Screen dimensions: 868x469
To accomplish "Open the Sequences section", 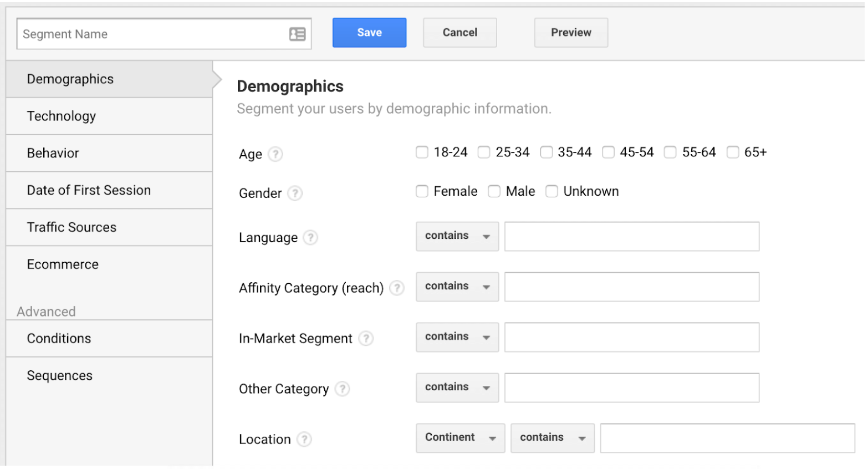I will coord(59,375).
